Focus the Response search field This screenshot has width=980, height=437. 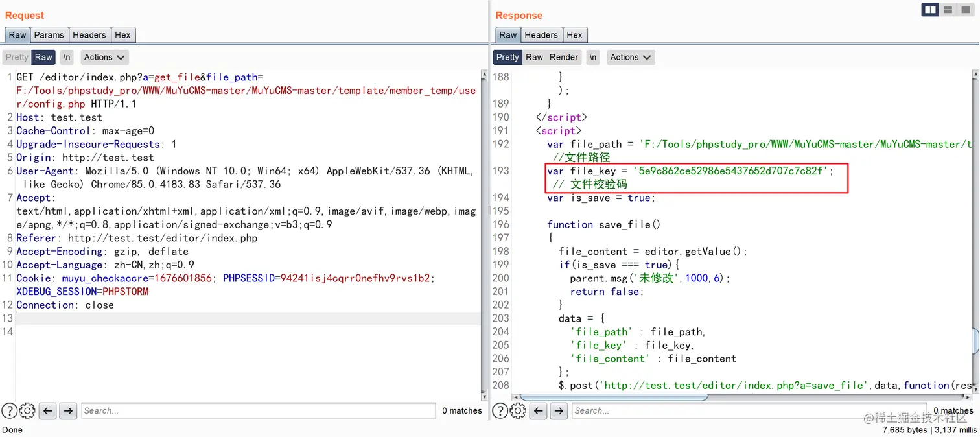point(749,410)
